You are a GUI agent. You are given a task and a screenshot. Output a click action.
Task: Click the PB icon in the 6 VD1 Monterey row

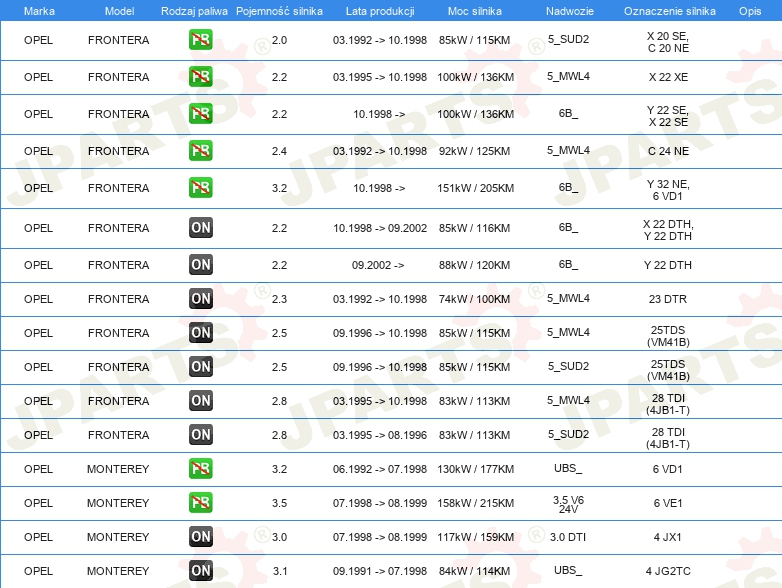[x=200, y=469]
